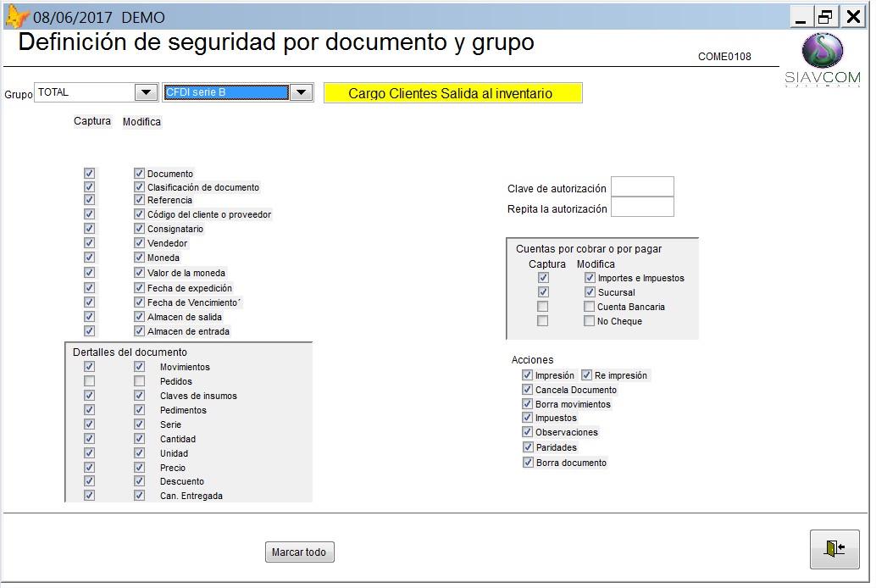Open the Grupo TOTAL dropdown arrow

[x=146, y=92]
